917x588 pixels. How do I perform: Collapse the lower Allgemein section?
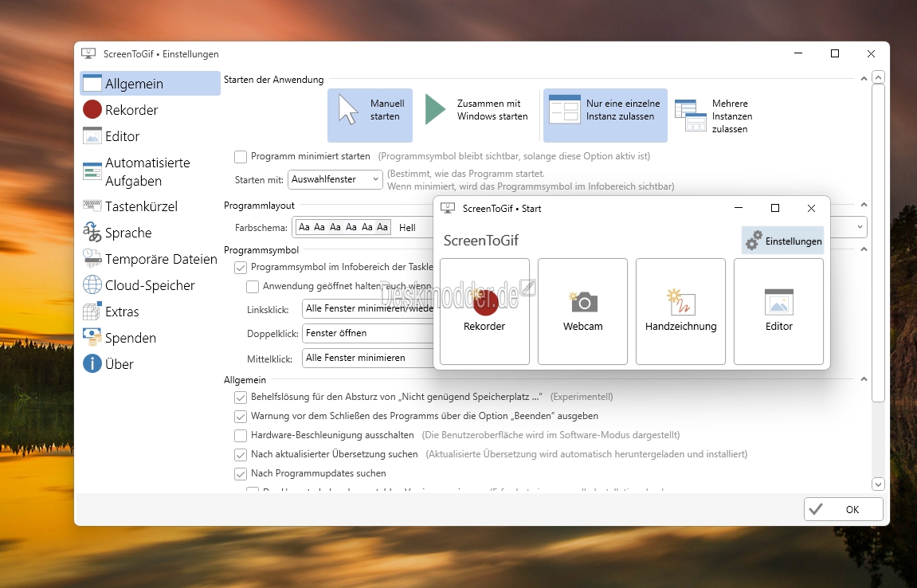pos(864,379)
